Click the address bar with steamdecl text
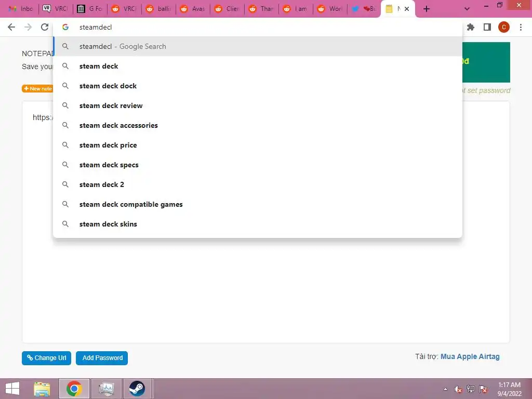Screen dimensions: 532x399 pos(258,27)
